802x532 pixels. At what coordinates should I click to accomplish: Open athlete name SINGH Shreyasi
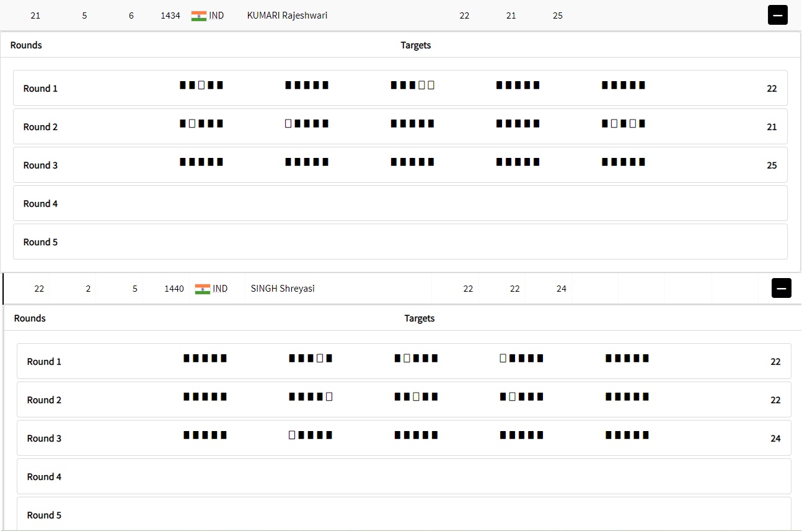[283, 289]
